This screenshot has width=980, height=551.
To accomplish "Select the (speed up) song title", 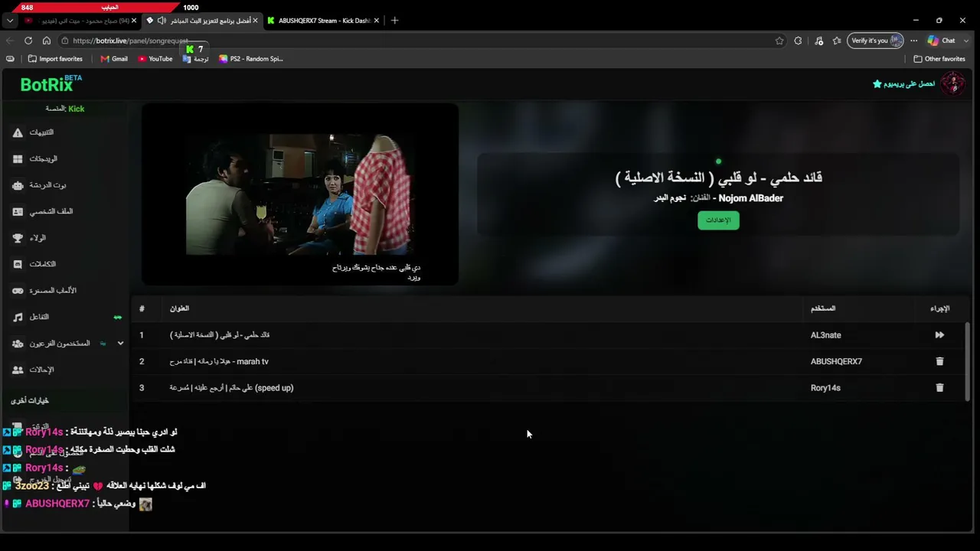I will (x=231, y=388).
